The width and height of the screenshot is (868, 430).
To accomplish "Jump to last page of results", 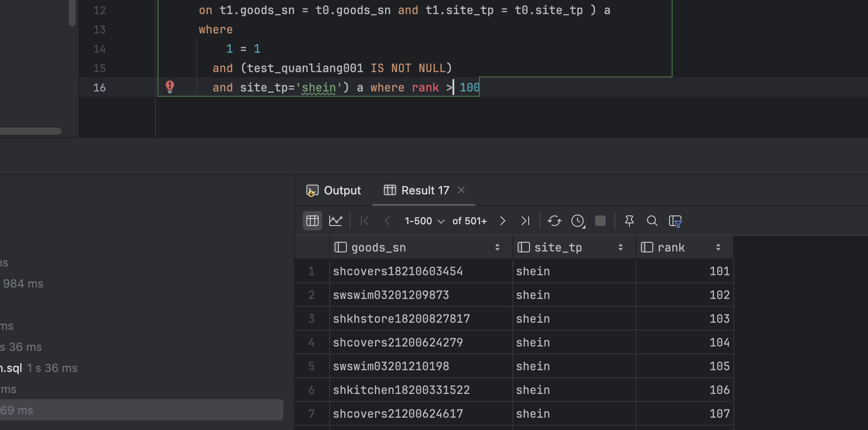I will 526,221.
